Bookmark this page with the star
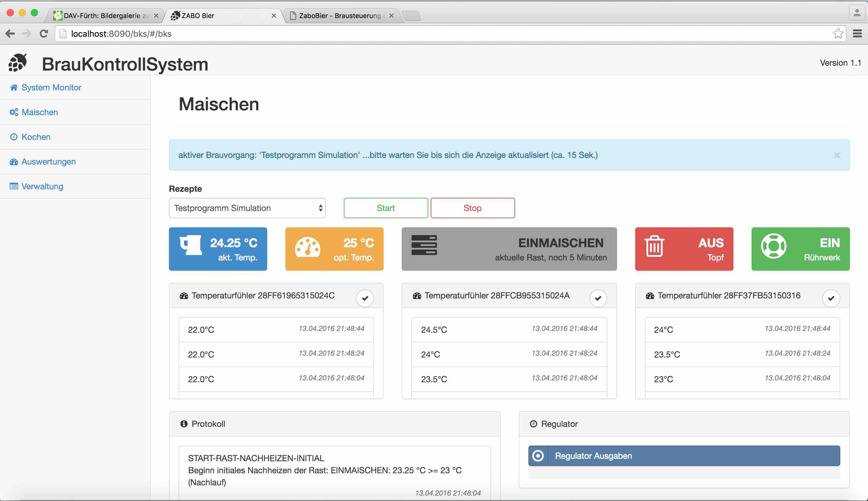The image size is (868, 501). click(838, 34)
